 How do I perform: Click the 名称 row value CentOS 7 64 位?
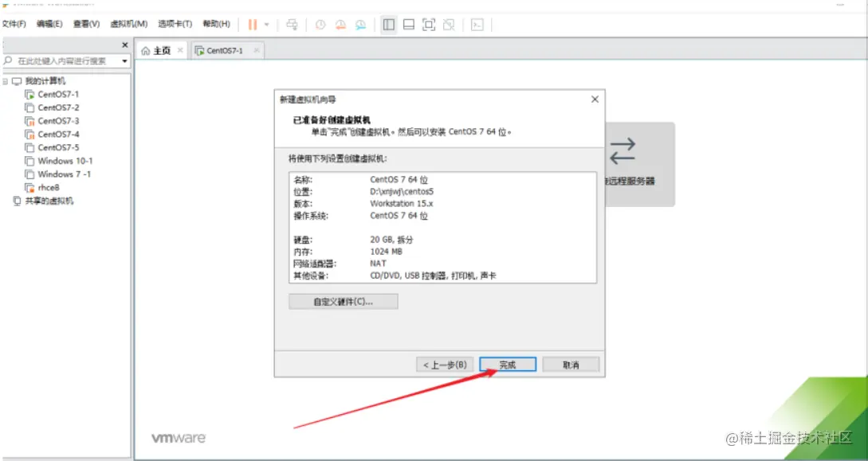tap(399, 180)
